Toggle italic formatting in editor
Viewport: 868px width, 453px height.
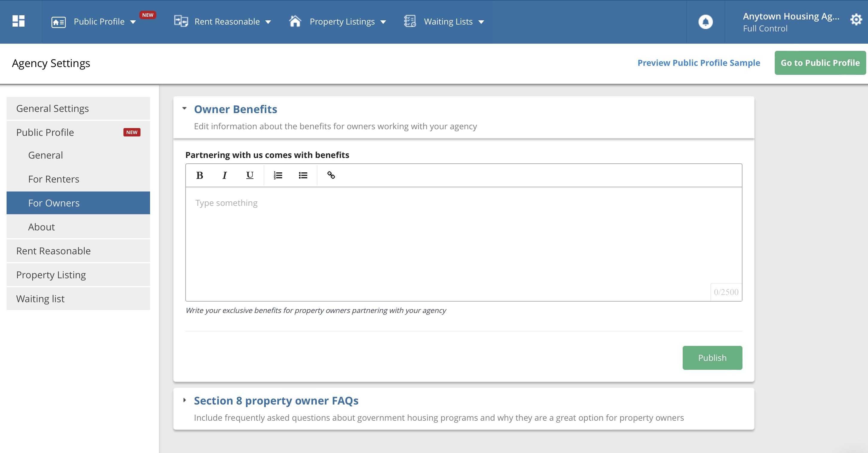pyautogui.click(x=224, y=175)
